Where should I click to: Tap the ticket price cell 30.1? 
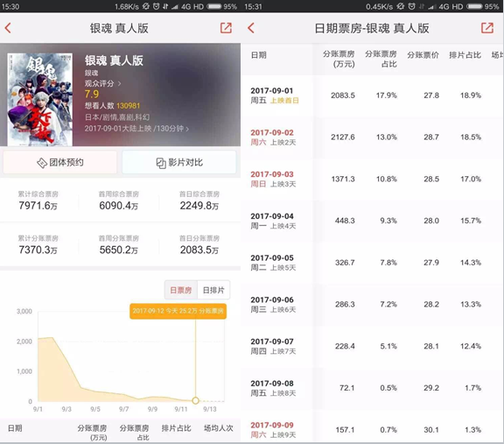[x=431, y=430]
